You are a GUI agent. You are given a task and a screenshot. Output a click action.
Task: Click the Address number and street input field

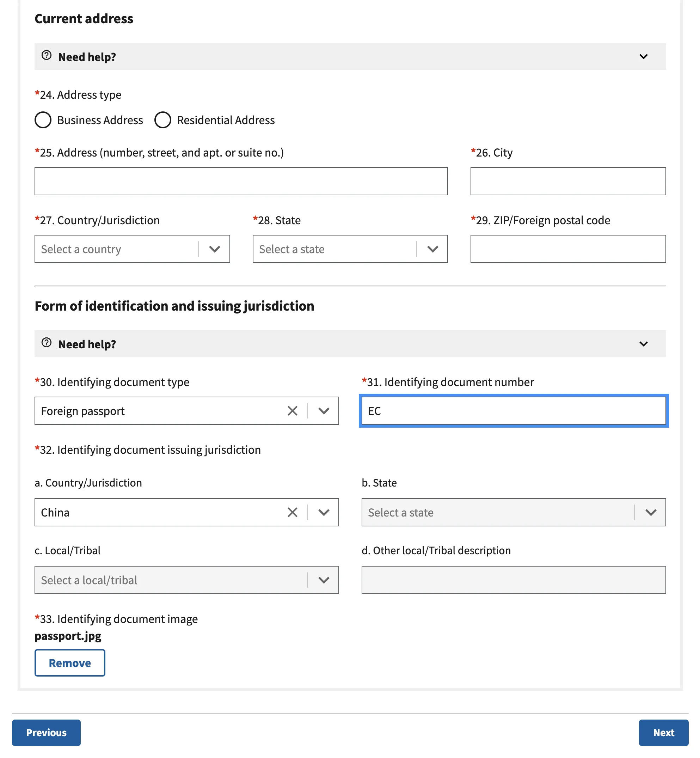(241, 181)
